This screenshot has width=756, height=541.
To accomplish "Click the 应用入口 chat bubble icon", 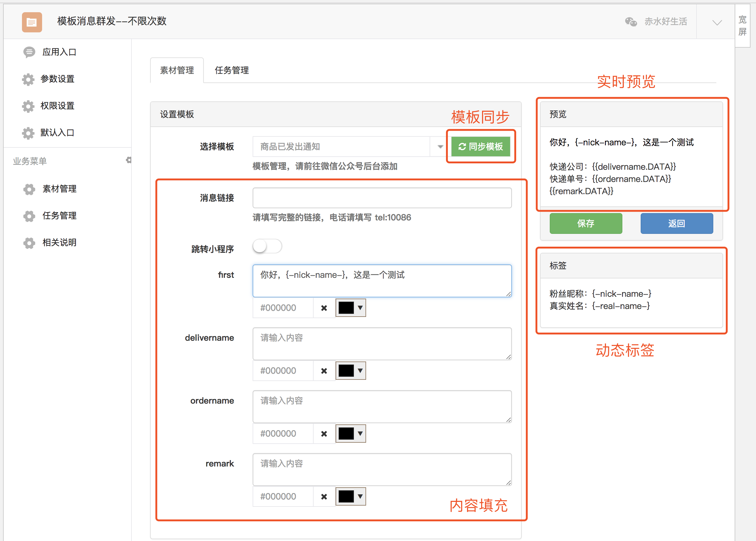I will coord(29,52).
